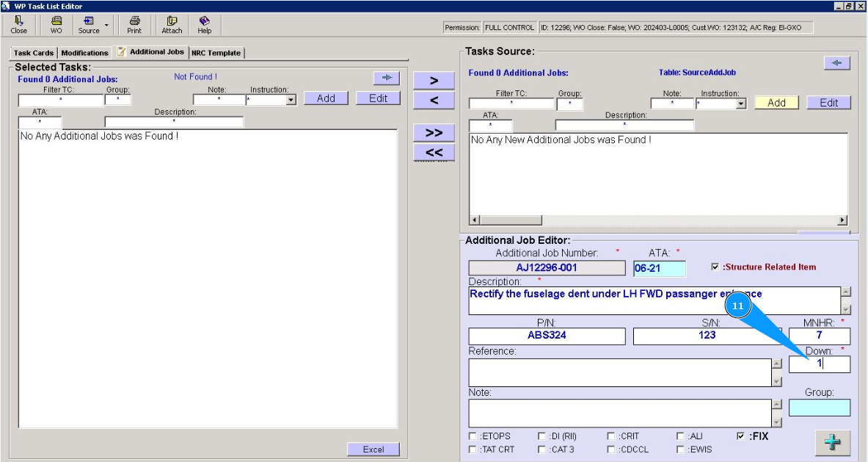Switch to the NRC Template tab

coord(216,53)
